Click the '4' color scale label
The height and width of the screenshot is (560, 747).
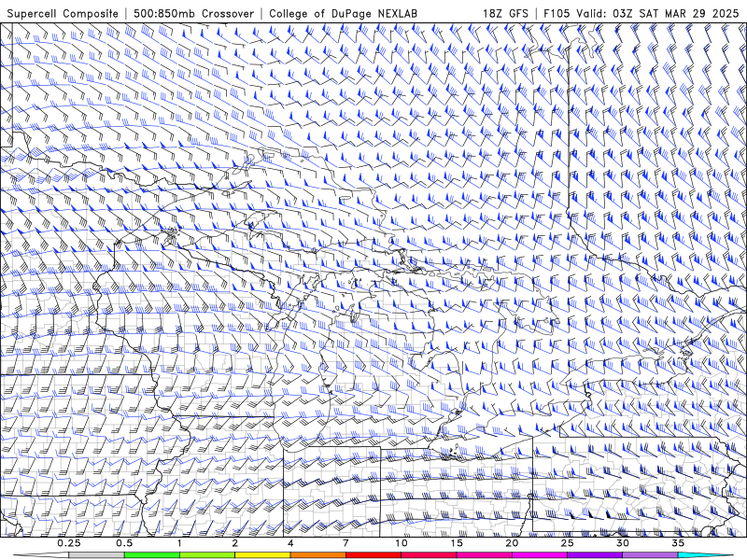pyautogui.click(x=290, y=543)
